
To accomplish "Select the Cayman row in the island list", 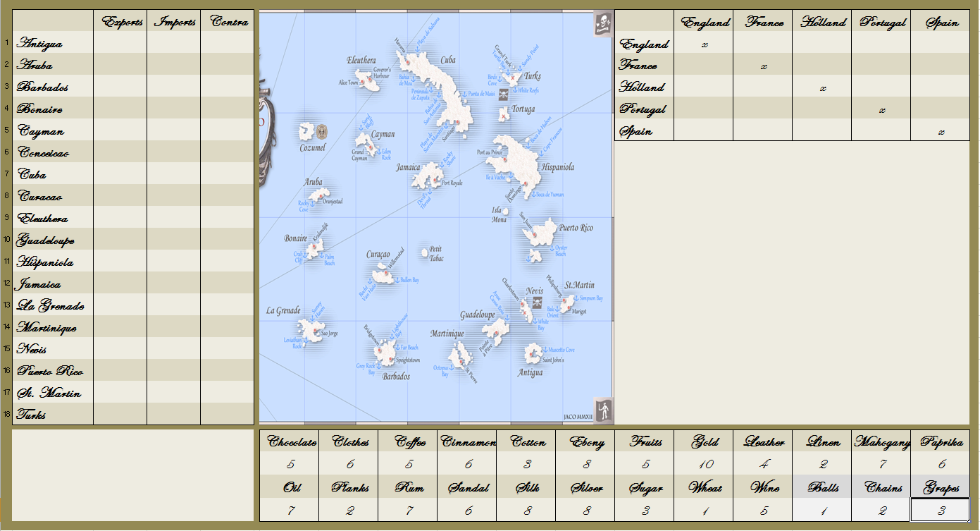I will 133,130.
